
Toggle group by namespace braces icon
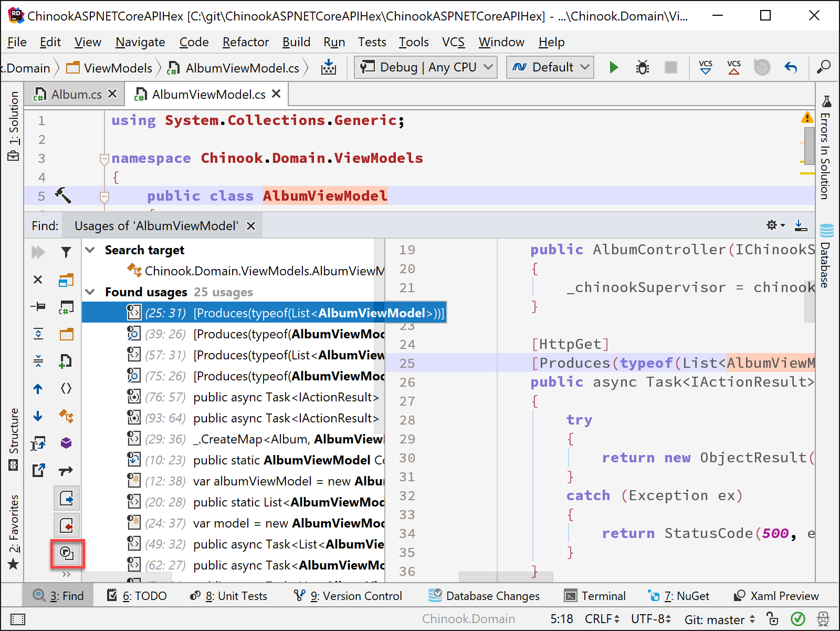click(66, 388)
